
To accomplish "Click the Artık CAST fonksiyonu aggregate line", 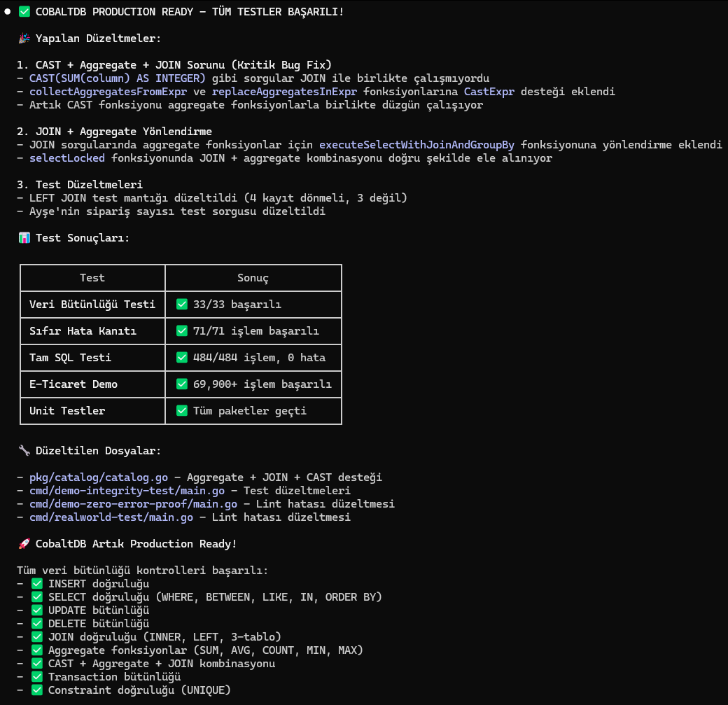I will pyautogui.click(x=250, y=105).
